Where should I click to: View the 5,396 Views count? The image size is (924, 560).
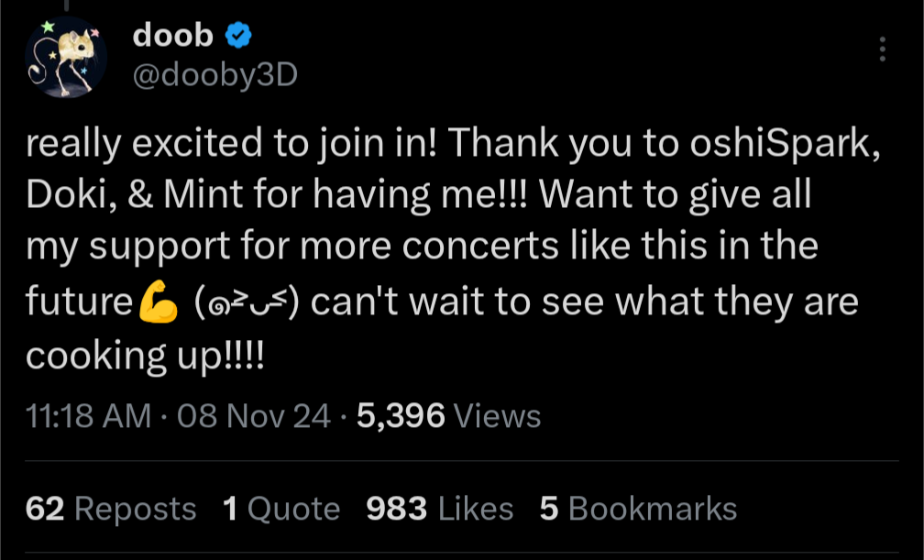pyautogui.click(x=448, y=416)
